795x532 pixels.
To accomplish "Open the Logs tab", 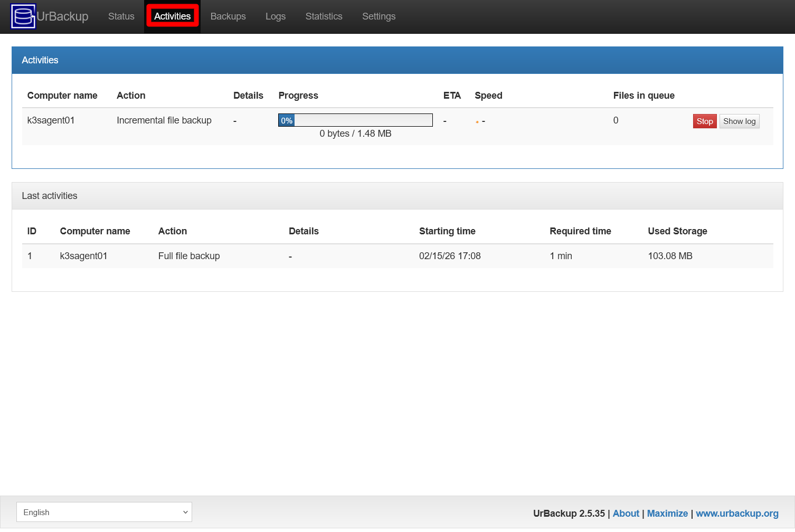I will pos(275,16).
